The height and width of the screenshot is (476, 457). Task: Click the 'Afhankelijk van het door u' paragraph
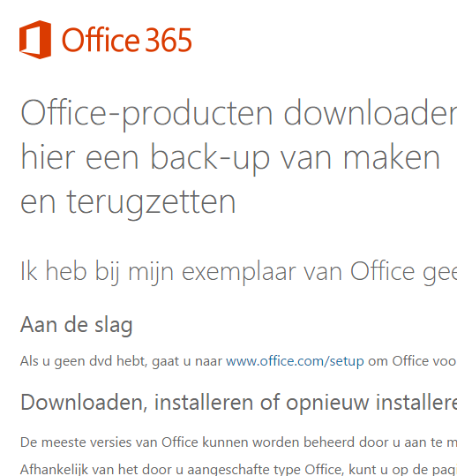[239, 469]
